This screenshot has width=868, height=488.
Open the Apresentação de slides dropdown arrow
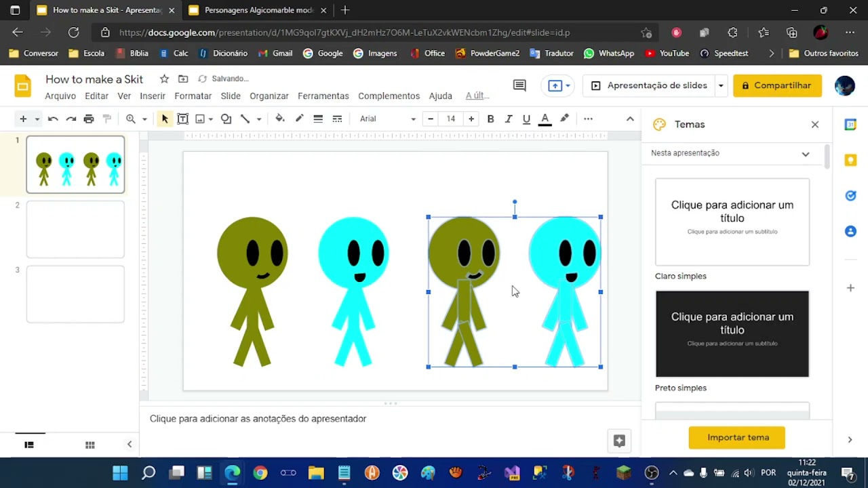[721, 86]
